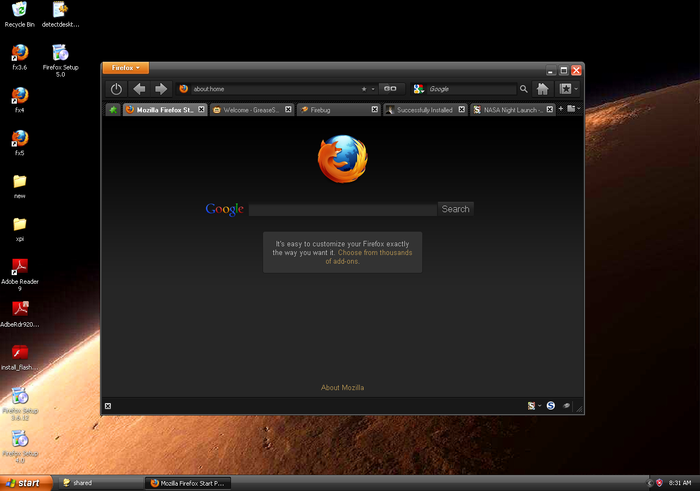
Task: Expand the Bookmarks button dropdown arrow
Action: coord(576,89)
